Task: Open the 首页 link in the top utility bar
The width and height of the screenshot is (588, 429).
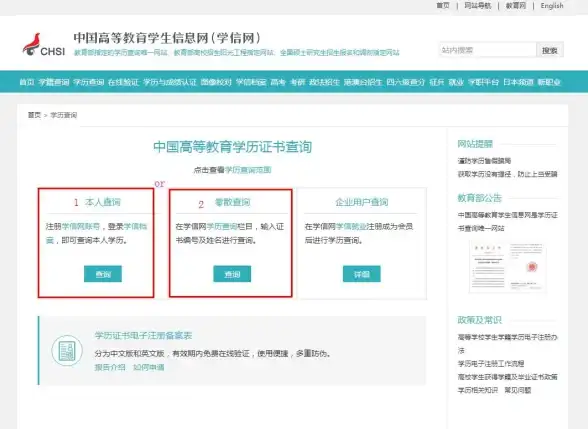Action: pos(442,6)
